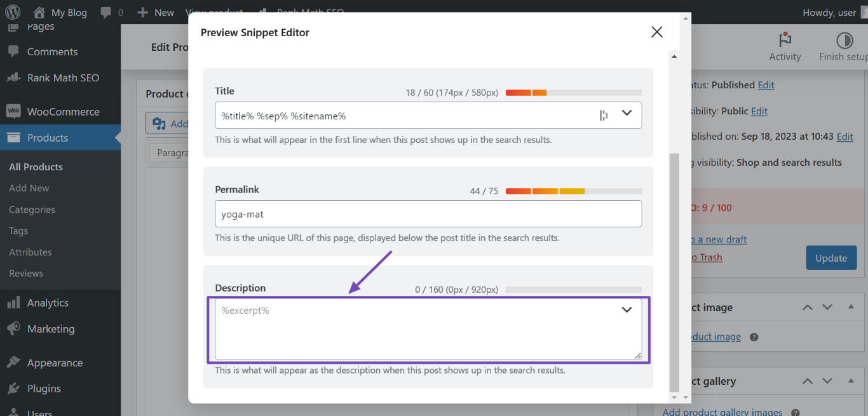Open My Blog home icon
The height and width of the screenshot is (416, 868).
[x=39, y=12]
